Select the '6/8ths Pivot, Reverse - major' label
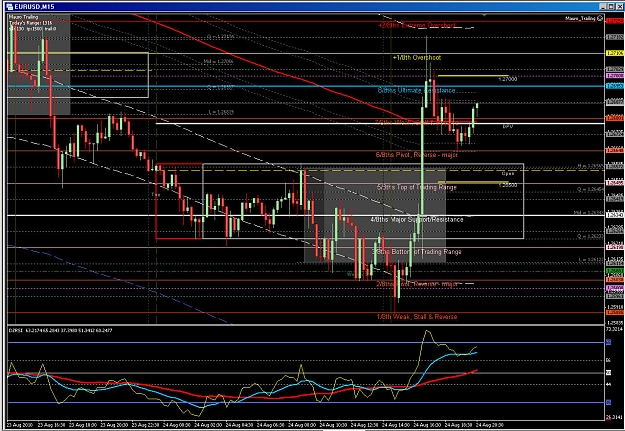 pos(417,155)
